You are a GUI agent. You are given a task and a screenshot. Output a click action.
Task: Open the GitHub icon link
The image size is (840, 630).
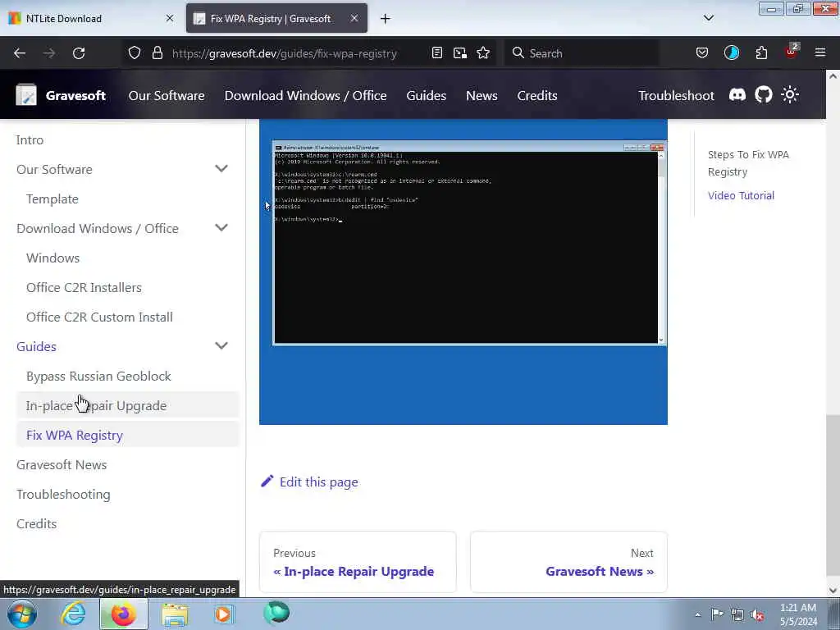pyautogui.click(x=764, y=95)
